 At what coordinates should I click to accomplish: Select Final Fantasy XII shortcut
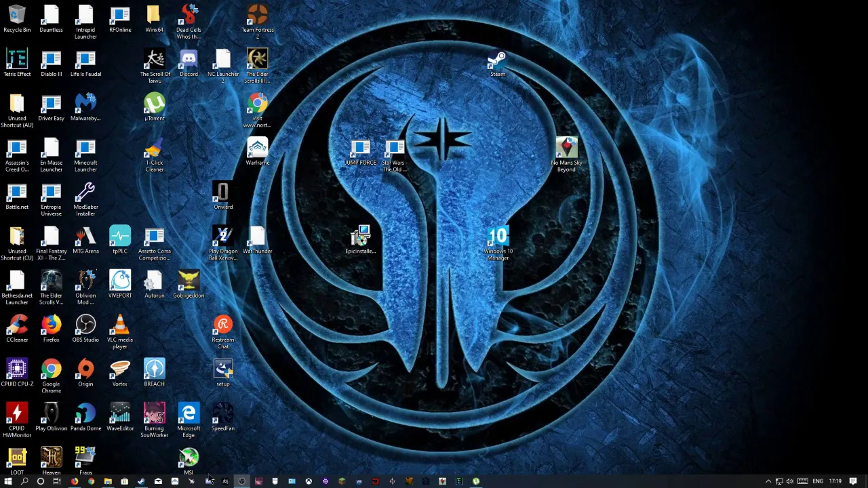51,243
